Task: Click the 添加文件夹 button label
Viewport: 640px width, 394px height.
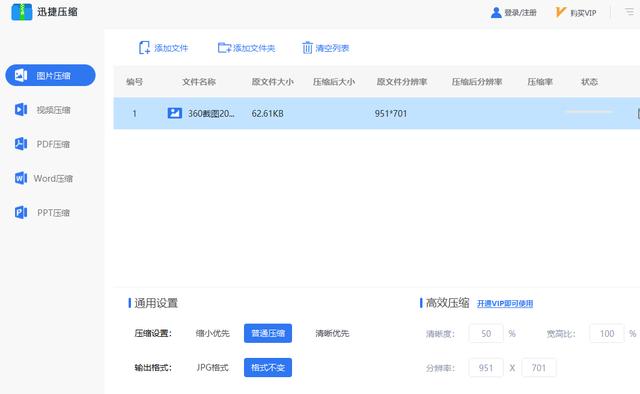Action: tap(254, 48)
